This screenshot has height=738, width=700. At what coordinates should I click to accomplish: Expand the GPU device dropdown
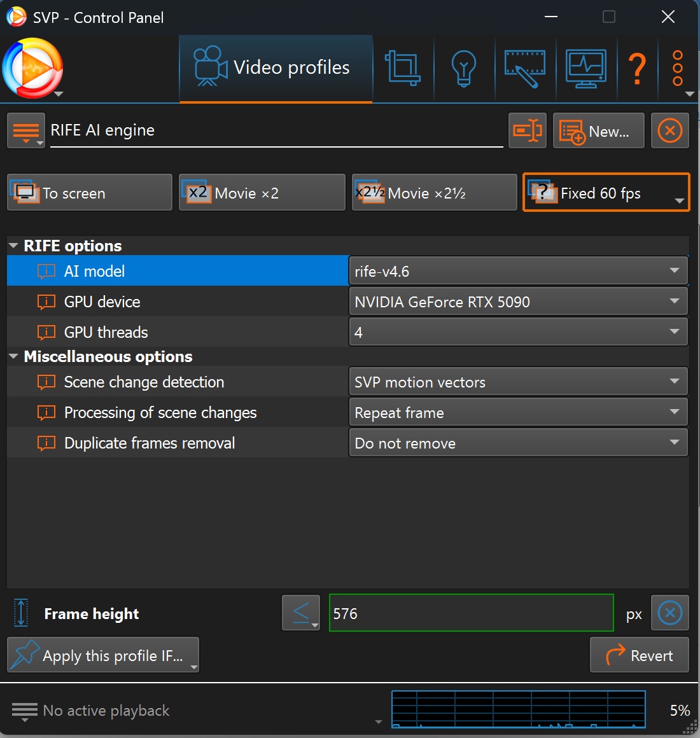[x=518, y=302]
